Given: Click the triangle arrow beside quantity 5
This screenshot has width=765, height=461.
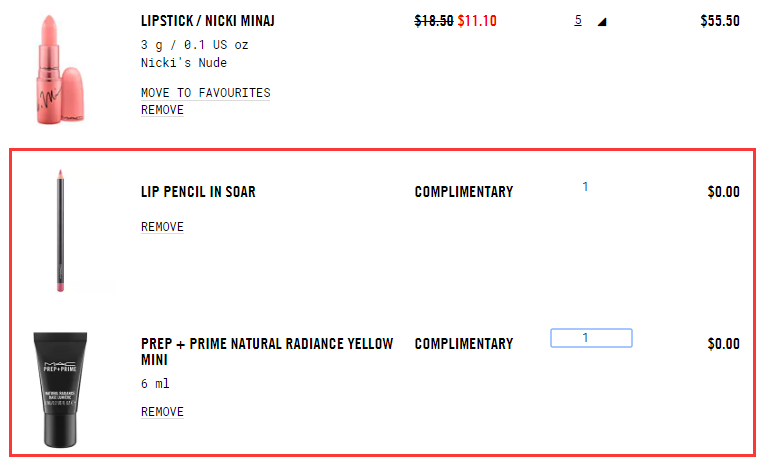Looking at the screenshot, I should click(601, 21).
